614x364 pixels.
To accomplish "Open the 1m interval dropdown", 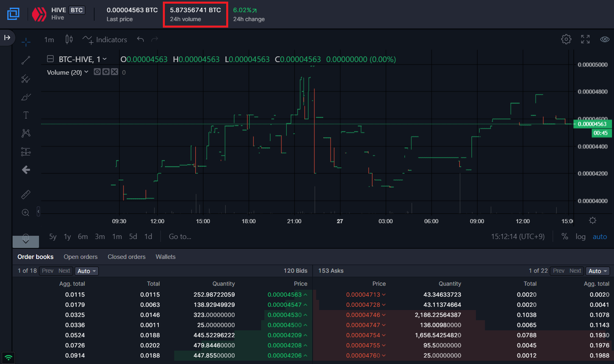I will (x=49, y=39).
